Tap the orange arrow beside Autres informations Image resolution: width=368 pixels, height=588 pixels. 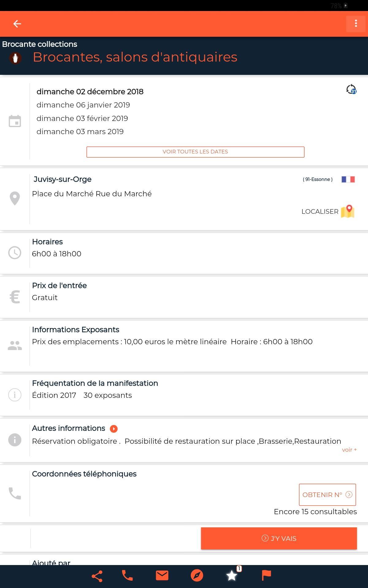(x=114, y=429)
